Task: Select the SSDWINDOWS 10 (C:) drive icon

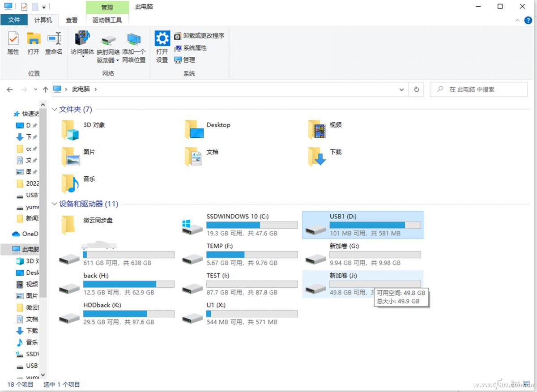Action: tap(192, 226)
